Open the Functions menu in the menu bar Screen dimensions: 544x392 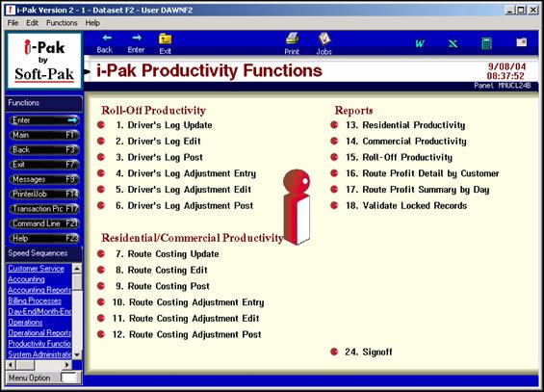click(62, 23)
